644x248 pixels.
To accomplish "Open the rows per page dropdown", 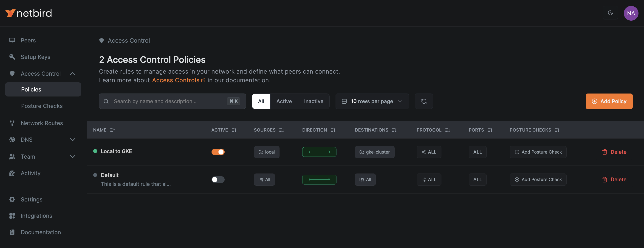I will (372, 101).
